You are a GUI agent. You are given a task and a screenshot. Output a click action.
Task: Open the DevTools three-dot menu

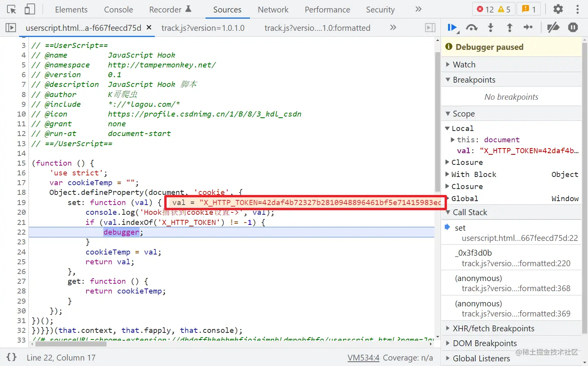pos(577,9)
